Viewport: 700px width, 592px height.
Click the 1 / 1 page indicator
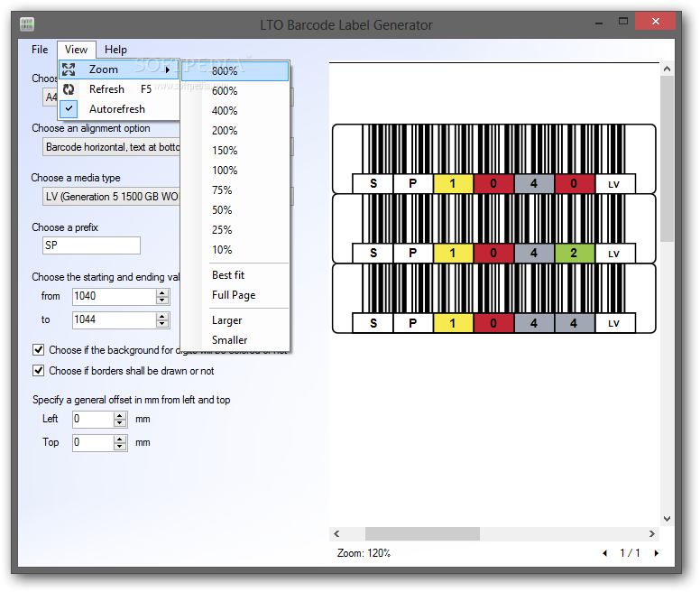click(630, 553)
